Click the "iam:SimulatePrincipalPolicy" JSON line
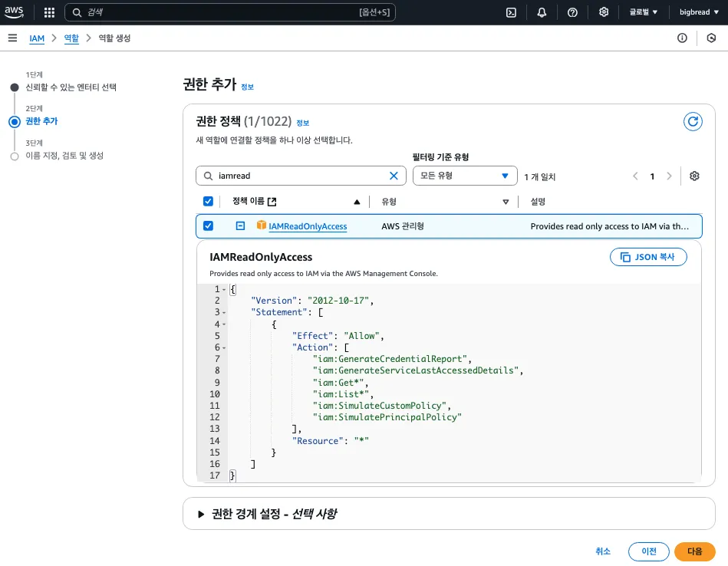Screen dimensions: 728x566 click(x=387, y=417)
